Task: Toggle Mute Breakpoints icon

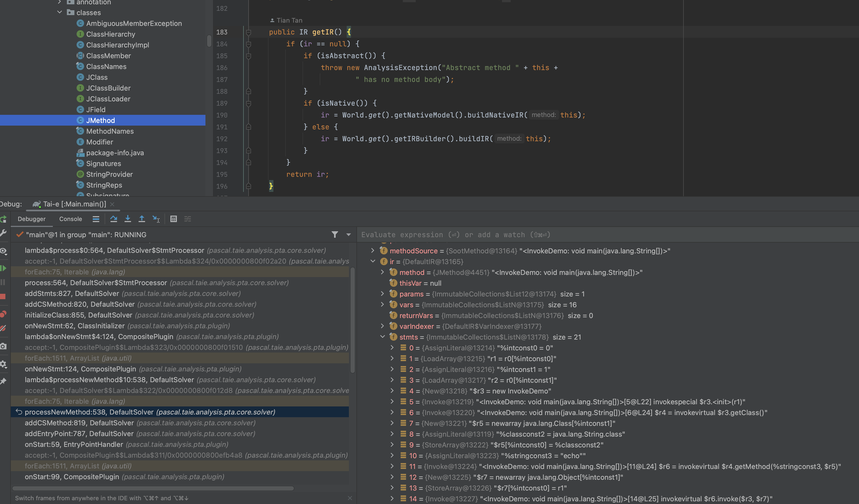Action: 3,328
